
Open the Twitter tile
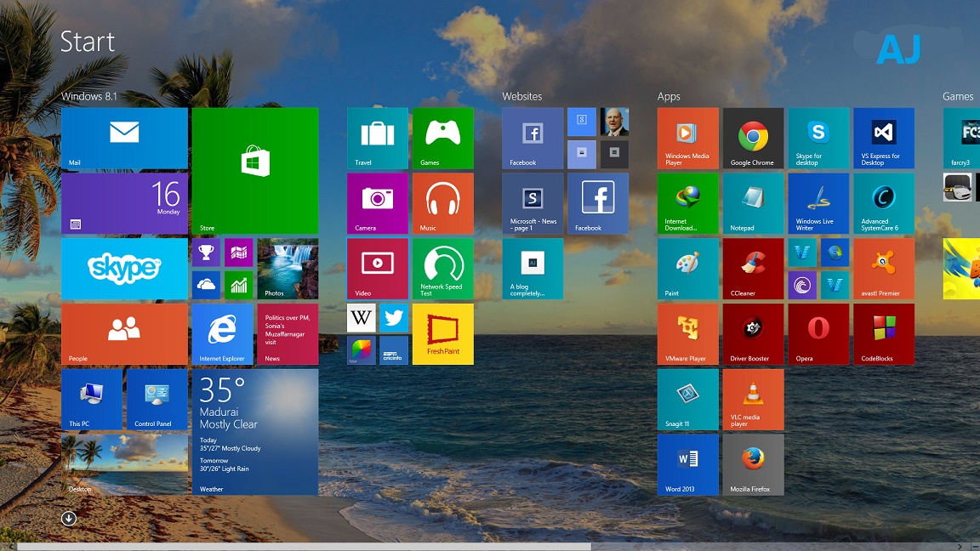[394, 318]
